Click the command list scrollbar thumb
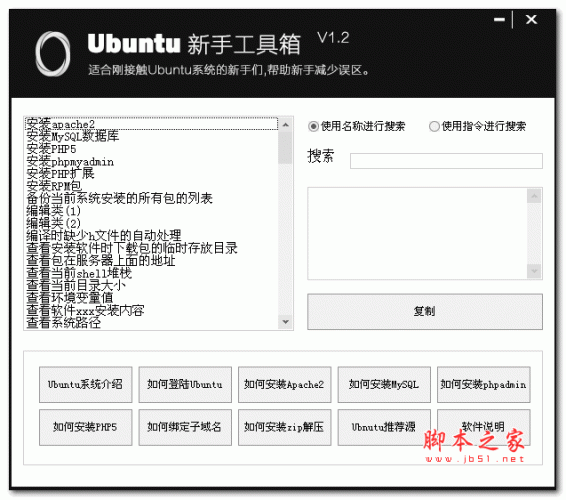566x500 pixels. 286,148
